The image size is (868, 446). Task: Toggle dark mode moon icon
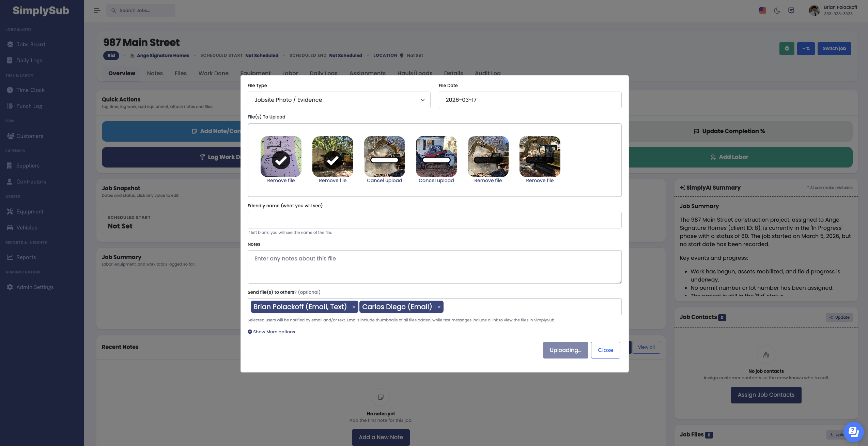point(777,11)
